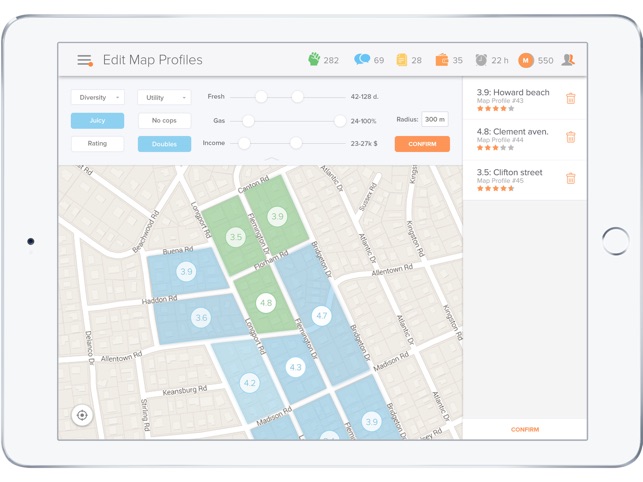
Task: Expand the Diversity dropdown
Action: coord(98,97)
